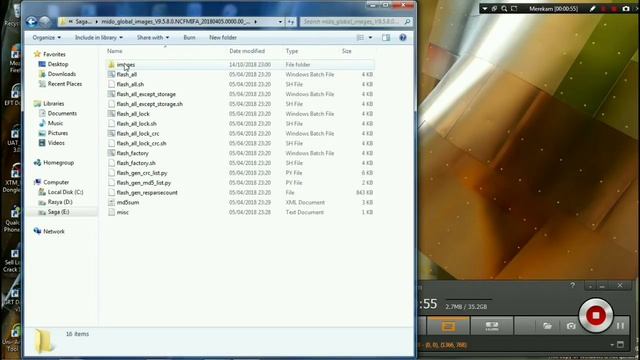Open the Rasya (D:) drive
Screen dimensions: 640x360
pyautogui.click(x=60, y=202)
